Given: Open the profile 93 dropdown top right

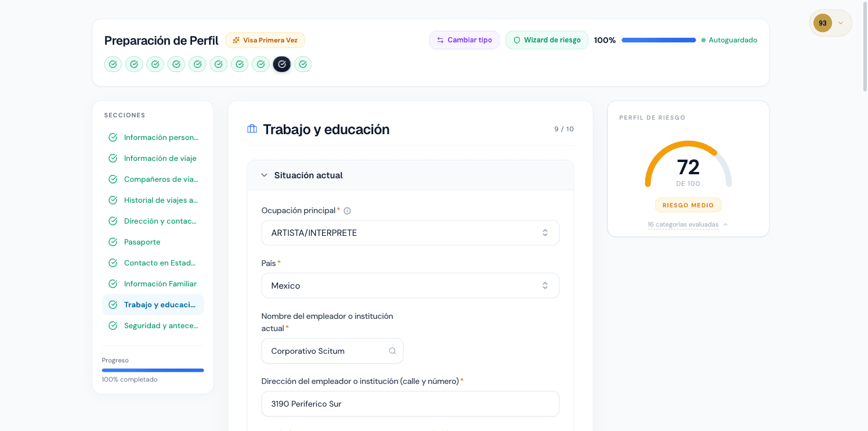Looking at the screenshot, I should (830, 23).
